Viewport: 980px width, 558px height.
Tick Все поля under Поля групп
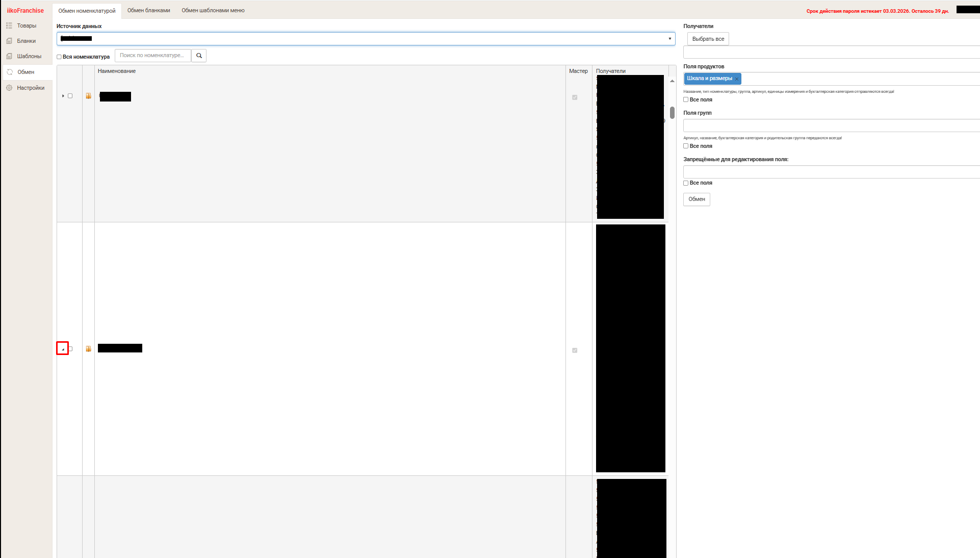pos(686,146)
